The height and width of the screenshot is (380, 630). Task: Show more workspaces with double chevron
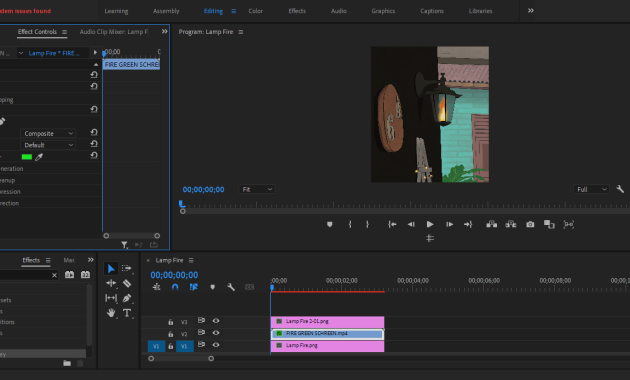(531, 10)
